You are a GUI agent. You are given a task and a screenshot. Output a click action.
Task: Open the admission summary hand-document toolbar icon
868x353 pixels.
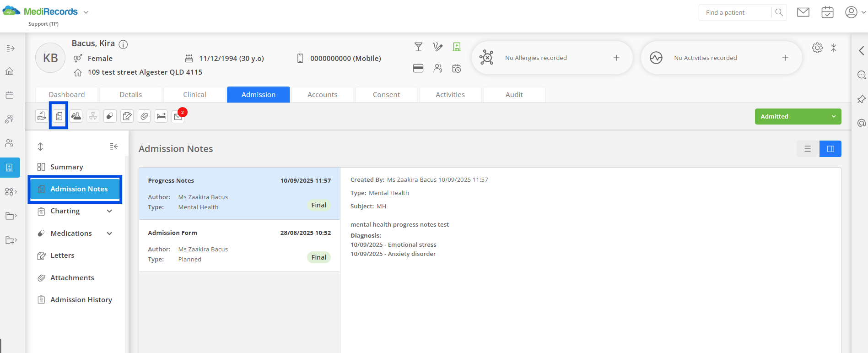coord(42,116)
